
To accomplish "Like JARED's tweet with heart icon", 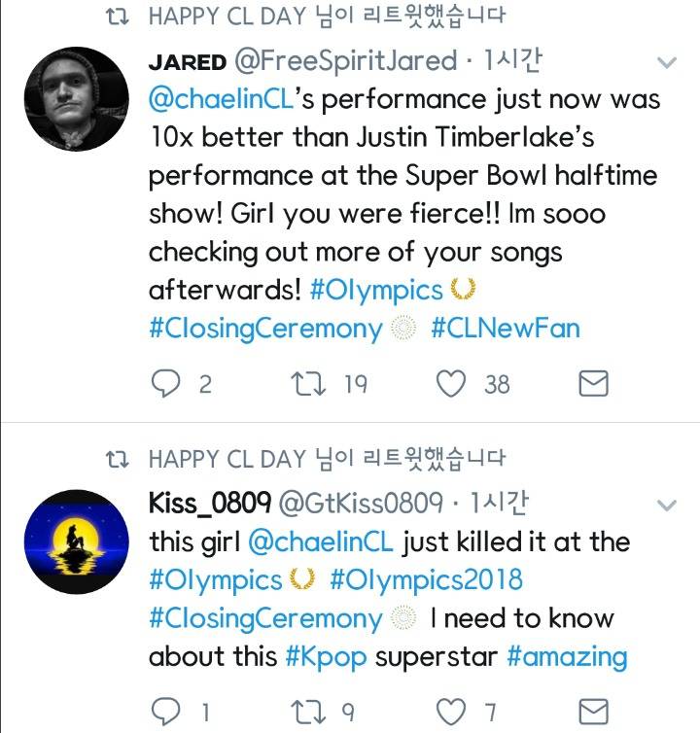I will [x=450, y=384].
